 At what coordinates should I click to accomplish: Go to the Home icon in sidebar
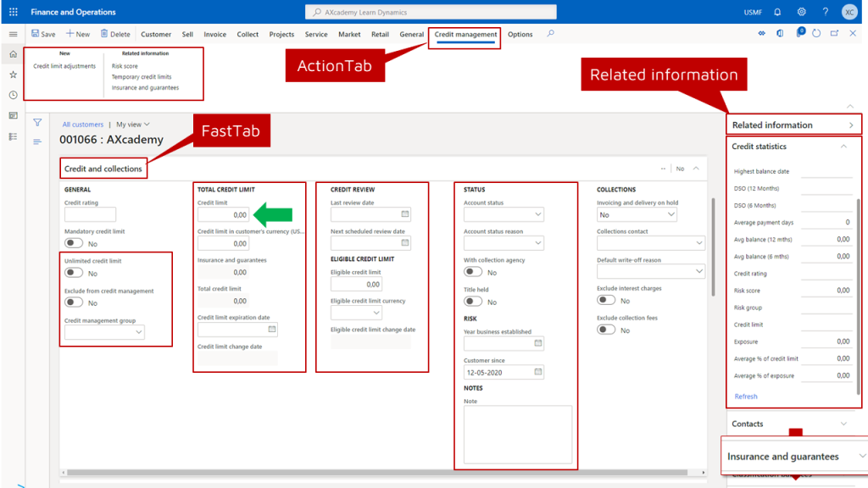(14, 54)
